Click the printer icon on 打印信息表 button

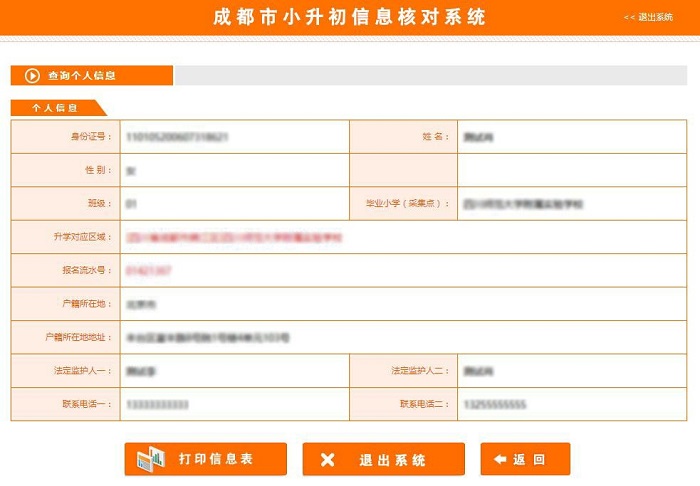(150, 459)
